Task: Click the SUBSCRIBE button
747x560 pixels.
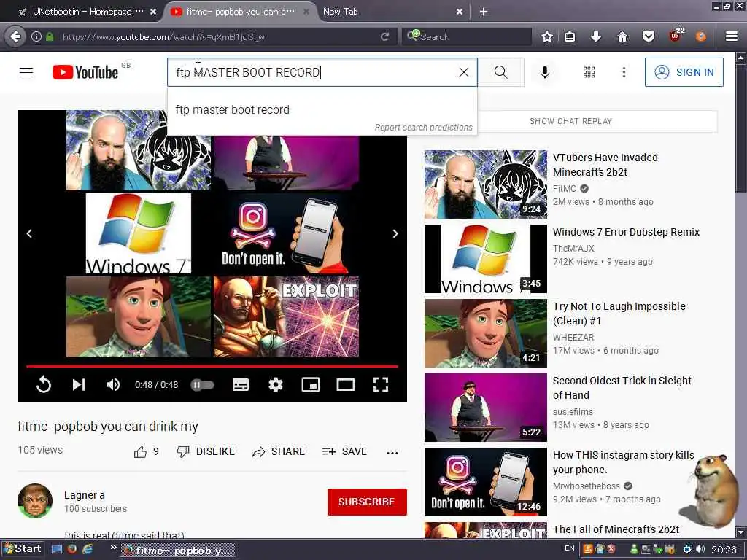Action: (367, 502)
